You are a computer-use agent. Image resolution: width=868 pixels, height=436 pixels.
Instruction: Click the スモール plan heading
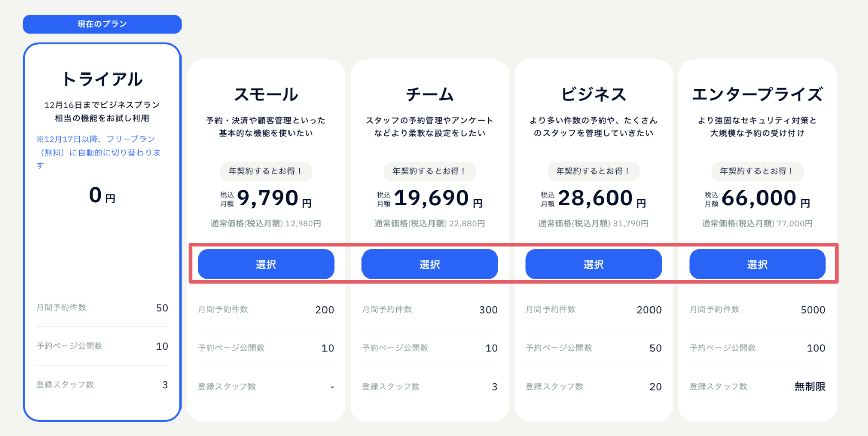point(266,95)
